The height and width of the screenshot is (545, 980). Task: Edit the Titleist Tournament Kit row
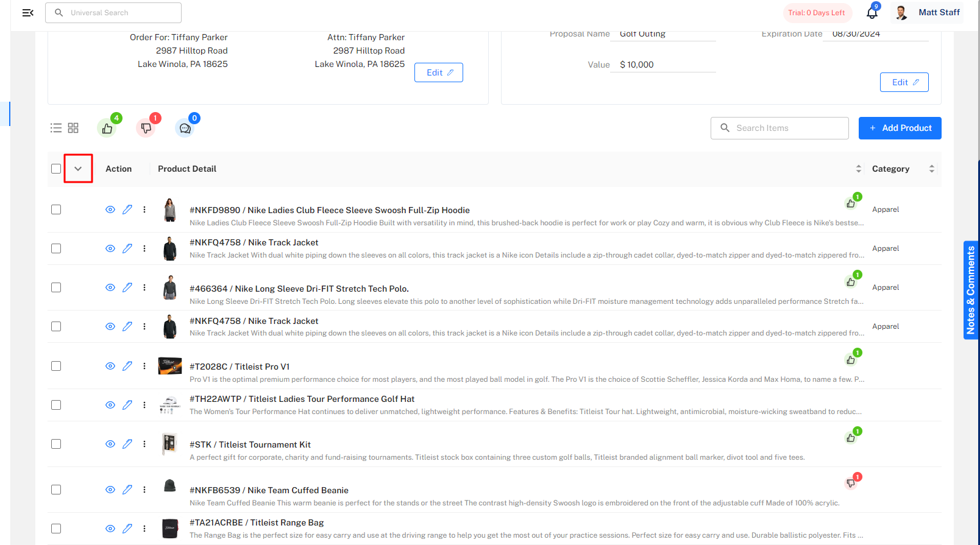[127, 444]
